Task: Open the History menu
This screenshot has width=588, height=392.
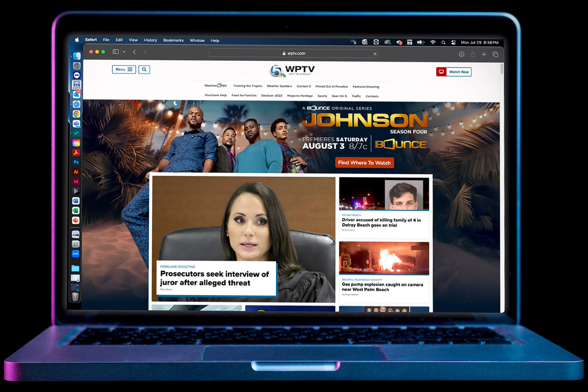Action: (x=150, y=40)
